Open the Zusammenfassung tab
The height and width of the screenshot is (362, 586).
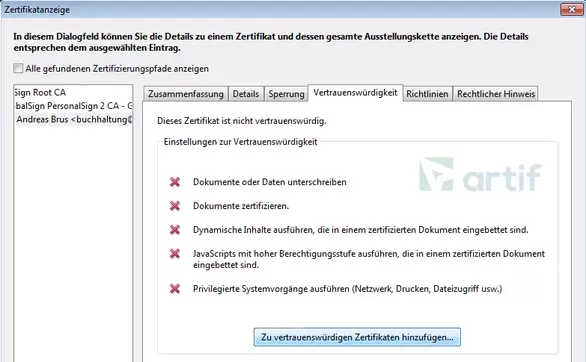186,94
